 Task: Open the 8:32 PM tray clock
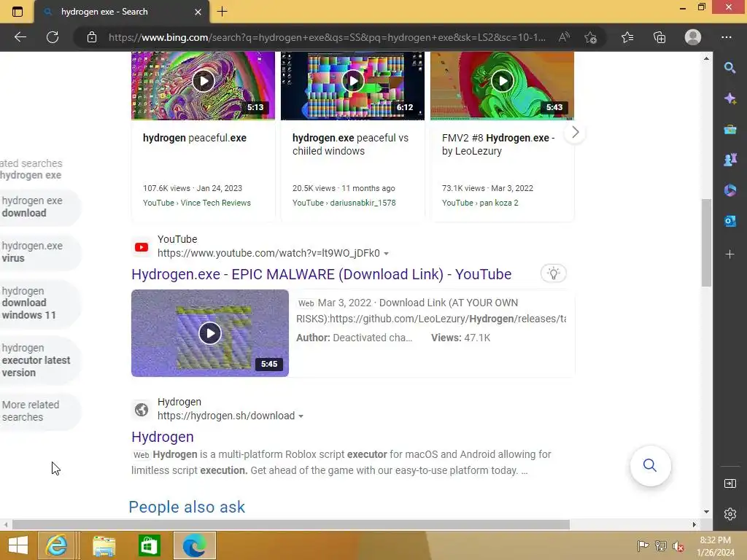(x=715, y=546)
